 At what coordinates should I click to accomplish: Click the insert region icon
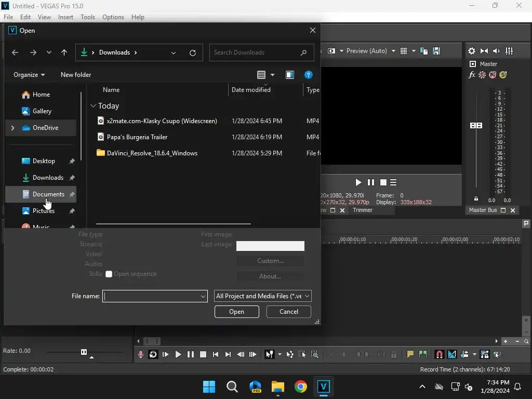(x=423, y=354)
